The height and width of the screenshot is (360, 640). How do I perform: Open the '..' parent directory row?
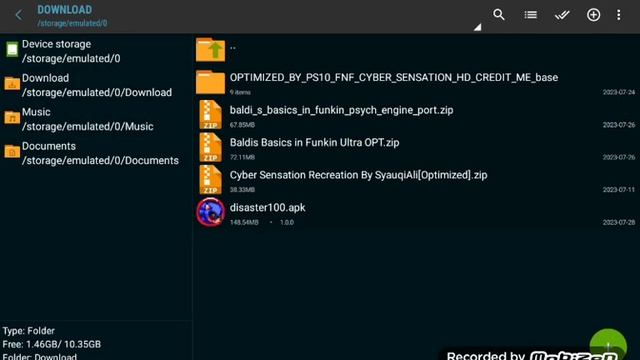click(416, 50)
